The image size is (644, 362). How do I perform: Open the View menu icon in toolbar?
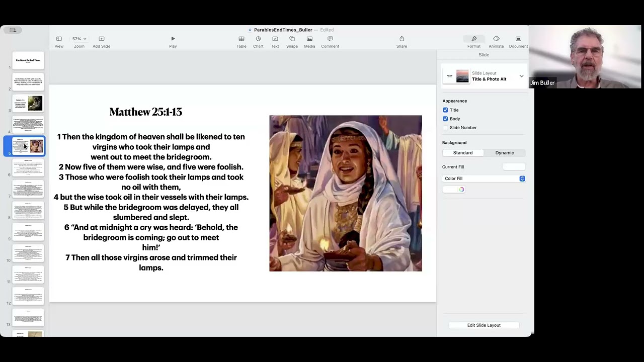(x=59, y=39)
